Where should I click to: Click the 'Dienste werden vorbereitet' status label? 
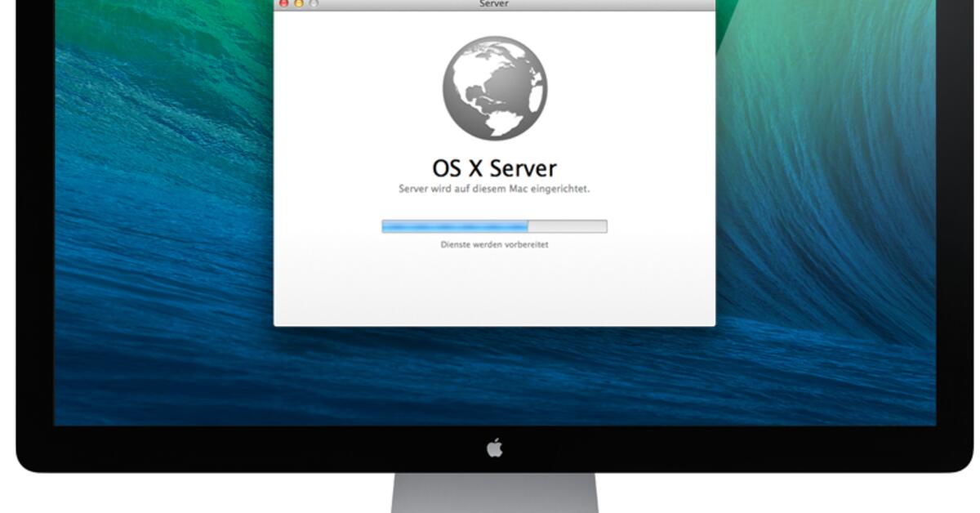(494, 243)
